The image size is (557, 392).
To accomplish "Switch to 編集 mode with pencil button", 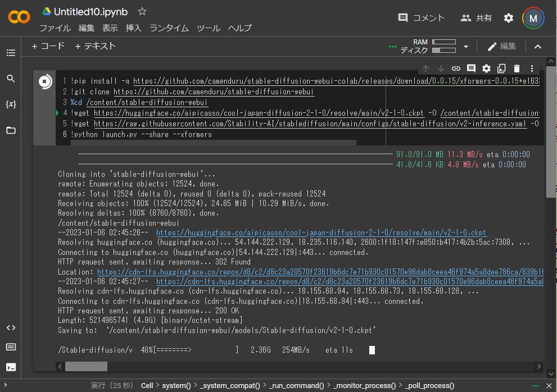I will [501, 47].
